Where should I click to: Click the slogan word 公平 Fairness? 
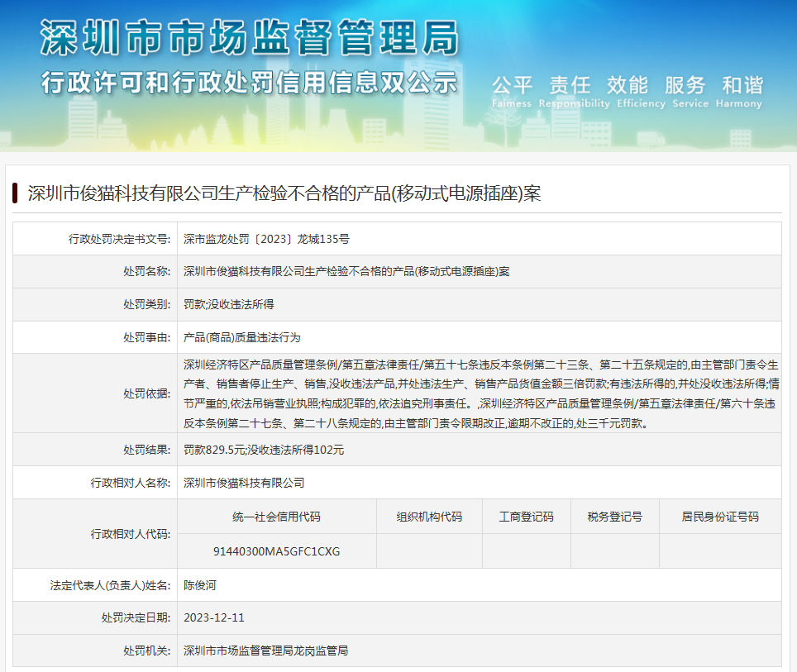512,92
